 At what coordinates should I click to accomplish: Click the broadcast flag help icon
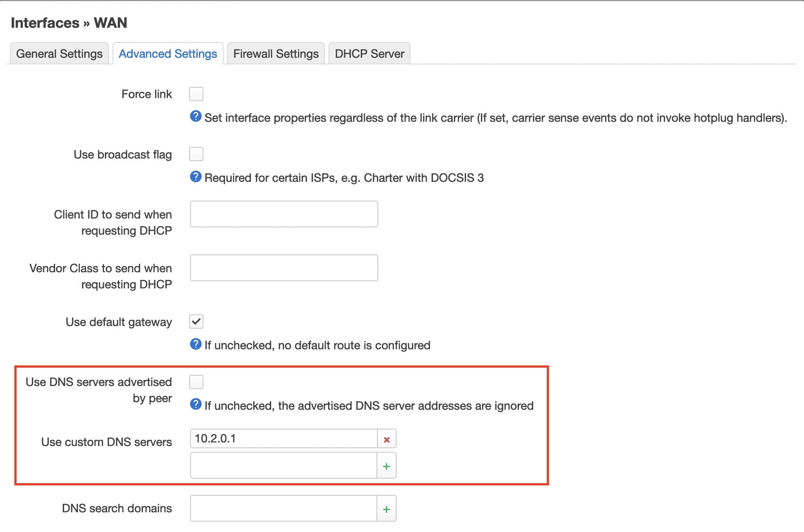[196, 177]
